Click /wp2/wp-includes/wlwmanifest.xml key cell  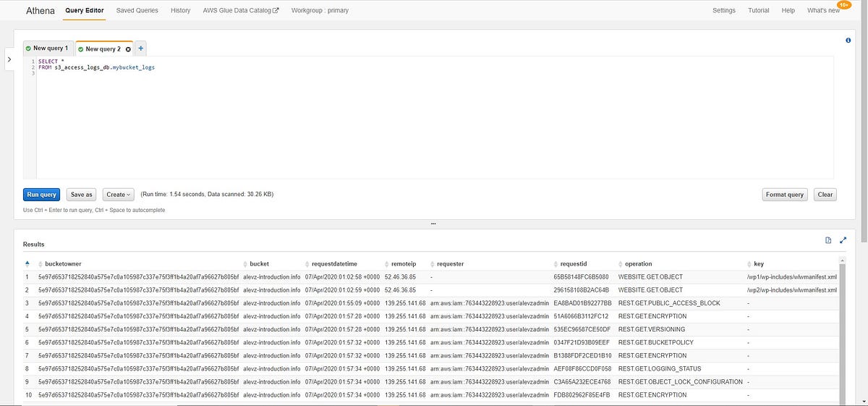[791, 289]
